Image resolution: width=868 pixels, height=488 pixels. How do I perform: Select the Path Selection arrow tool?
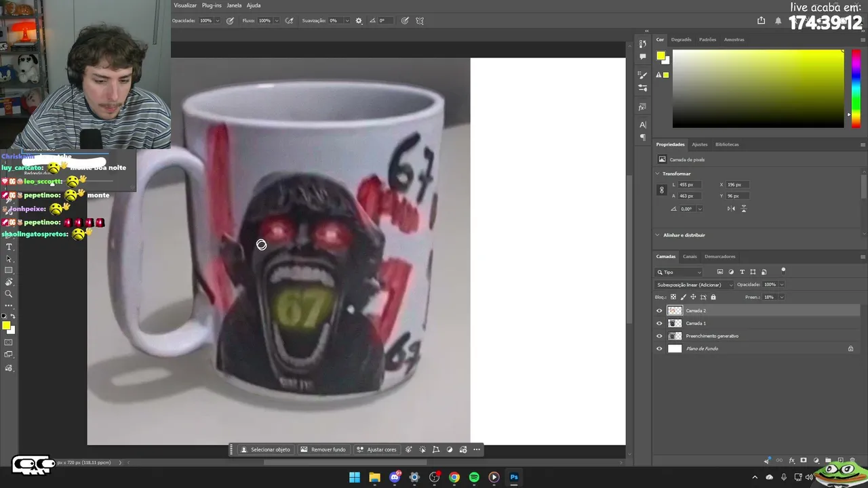point(9,259)
